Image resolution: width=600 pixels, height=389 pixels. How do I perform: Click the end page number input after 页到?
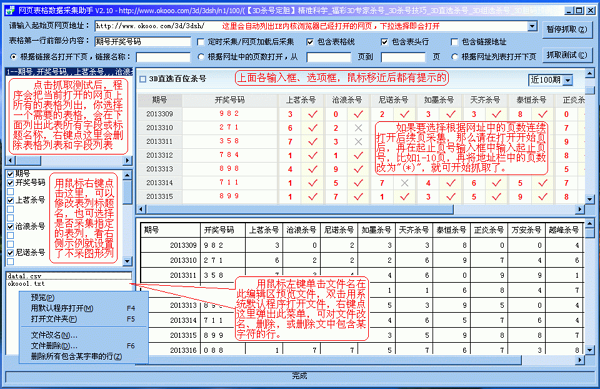pos(403,57)
